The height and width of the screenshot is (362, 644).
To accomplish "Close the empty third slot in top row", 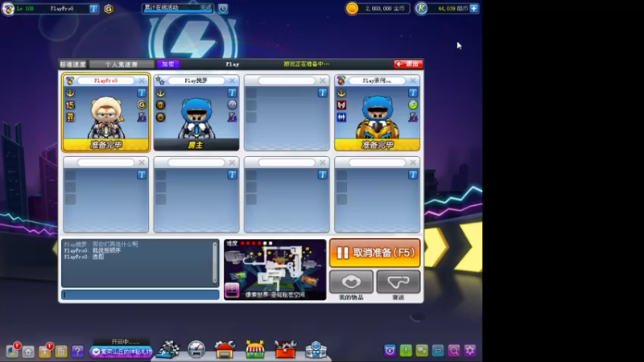I will (323, 80).
